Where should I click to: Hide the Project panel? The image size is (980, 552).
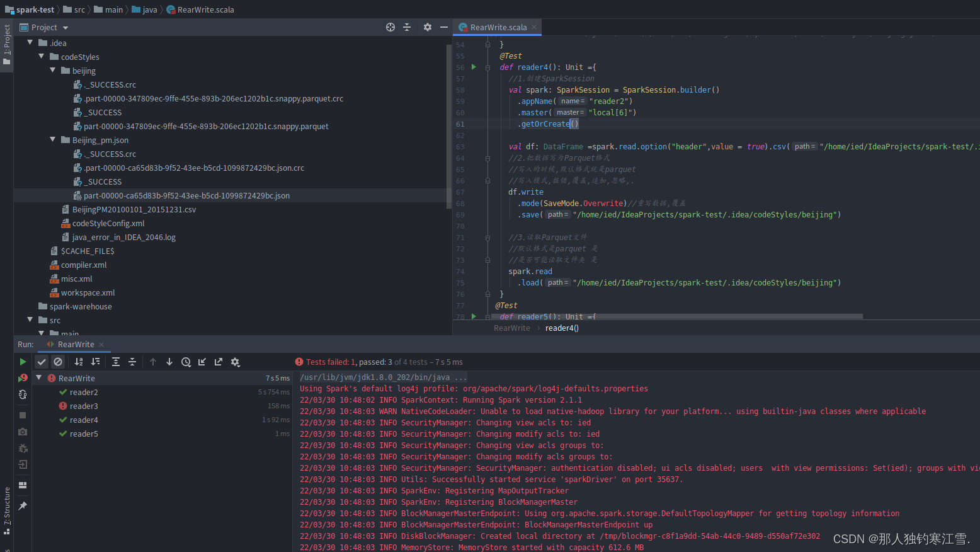pyautogui.click(x=444, y=27)
